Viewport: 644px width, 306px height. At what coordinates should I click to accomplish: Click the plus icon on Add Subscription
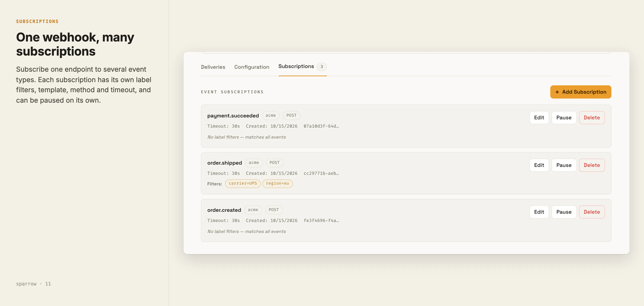557,92
